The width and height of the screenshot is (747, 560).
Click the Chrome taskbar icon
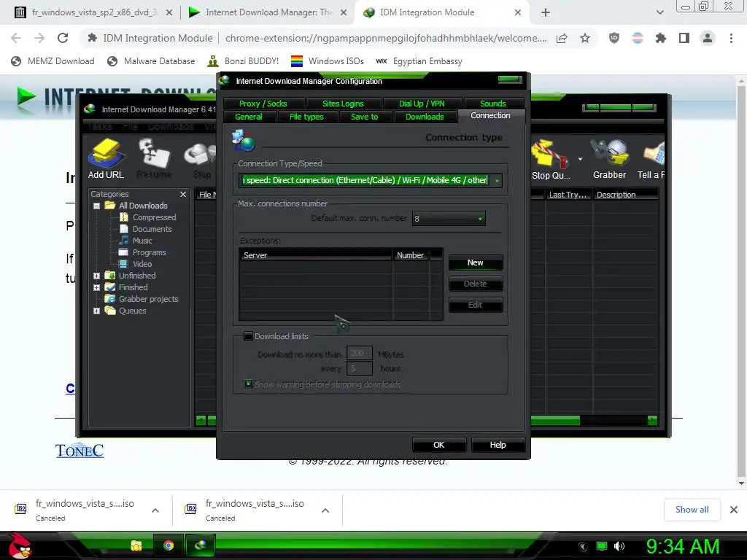(x=169, y=545)
